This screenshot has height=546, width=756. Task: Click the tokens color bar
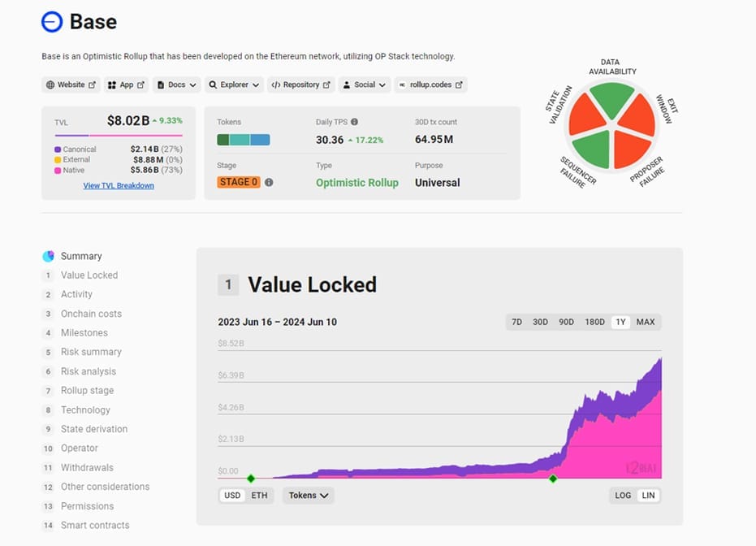[x=244, y=140]
